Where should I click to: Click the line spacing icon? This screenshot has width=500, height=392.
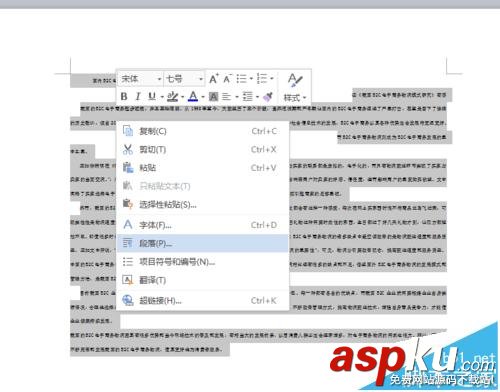point(247,97)
